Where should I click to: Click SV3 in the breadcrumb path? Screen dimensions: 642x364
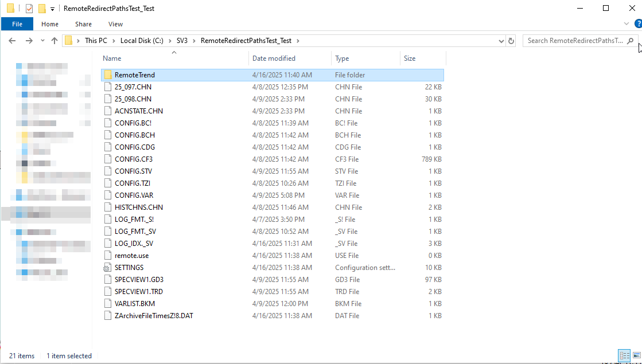(182, 41)
